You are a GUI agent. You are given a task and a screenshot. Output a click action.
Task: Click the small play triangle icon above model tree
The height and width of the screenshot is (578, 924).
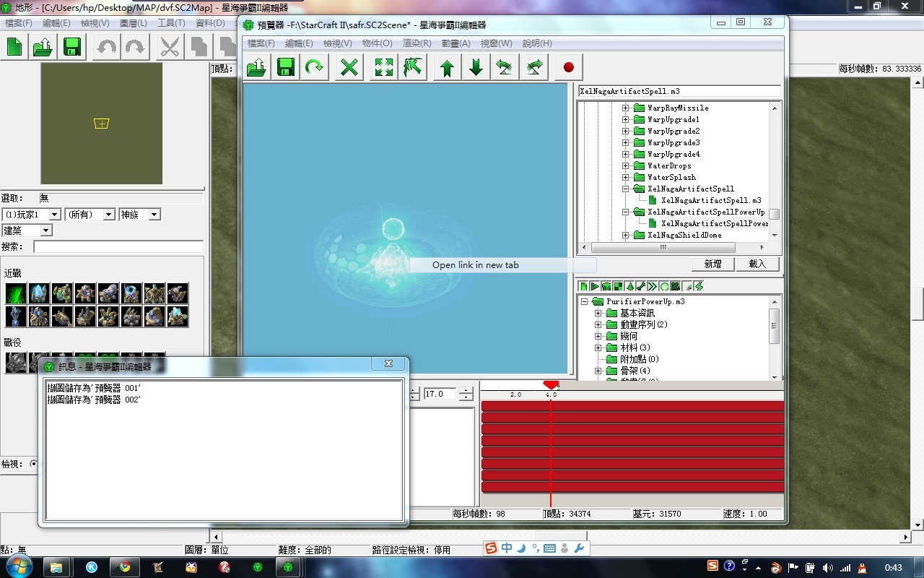pos(595,287)
